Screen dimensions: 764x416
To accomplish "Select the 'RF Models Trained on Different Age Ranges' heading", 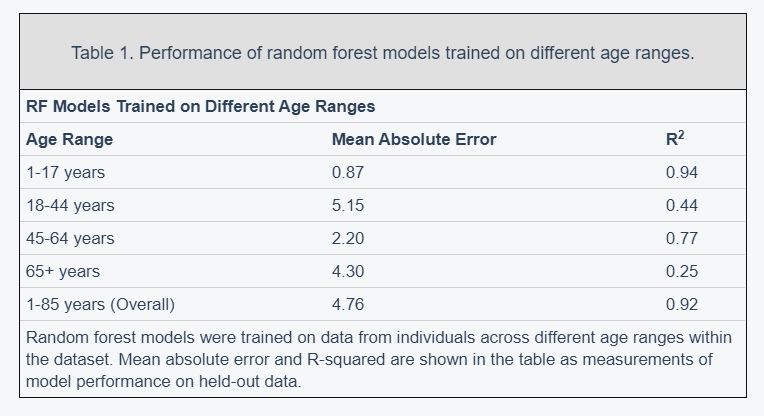I will (200, 106).
